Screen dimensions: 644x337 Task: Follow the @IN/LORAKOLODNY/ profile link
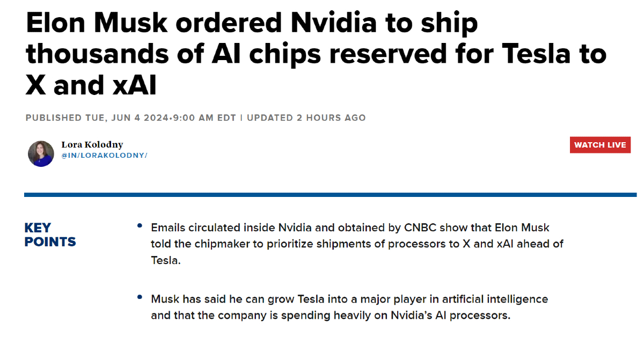click(x=104, y=156)
